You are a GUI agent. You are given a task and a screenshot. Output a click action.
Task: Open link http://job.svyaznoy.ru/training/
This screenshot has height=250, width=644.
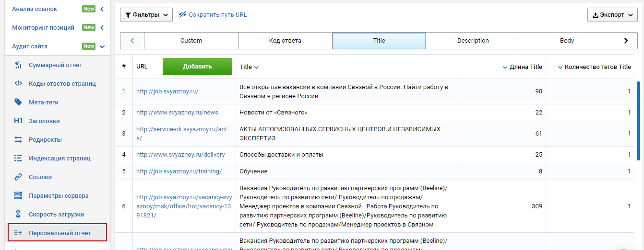(179, 171)
